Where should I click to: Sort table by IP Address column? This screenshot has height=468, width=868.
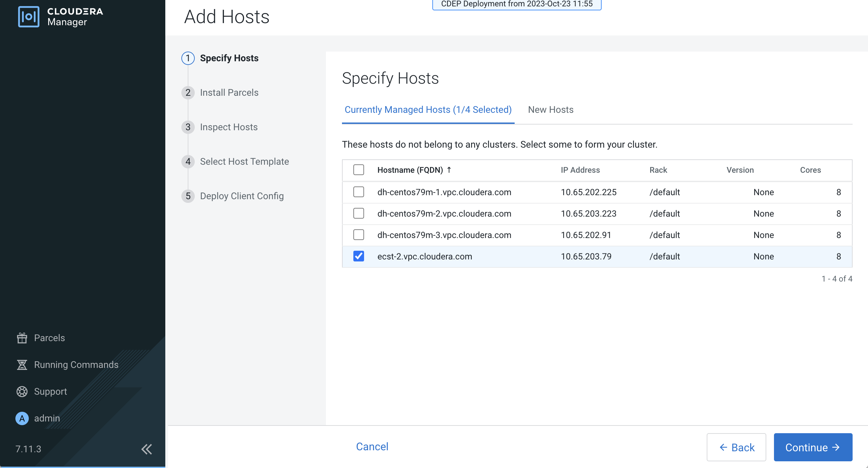pos(580,170)
